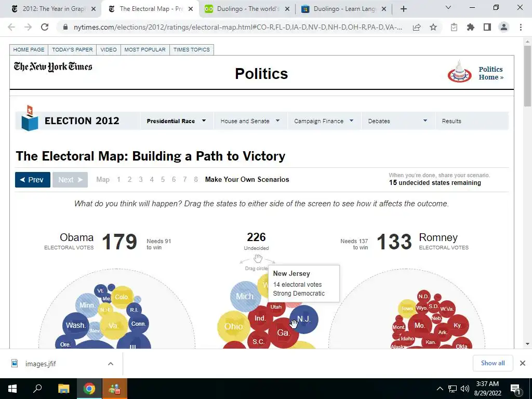Image resolution: width=532 pixels, height=399 pixels.
Task: Open images.jfif download options chevron
Action: [x=110, y=364]
